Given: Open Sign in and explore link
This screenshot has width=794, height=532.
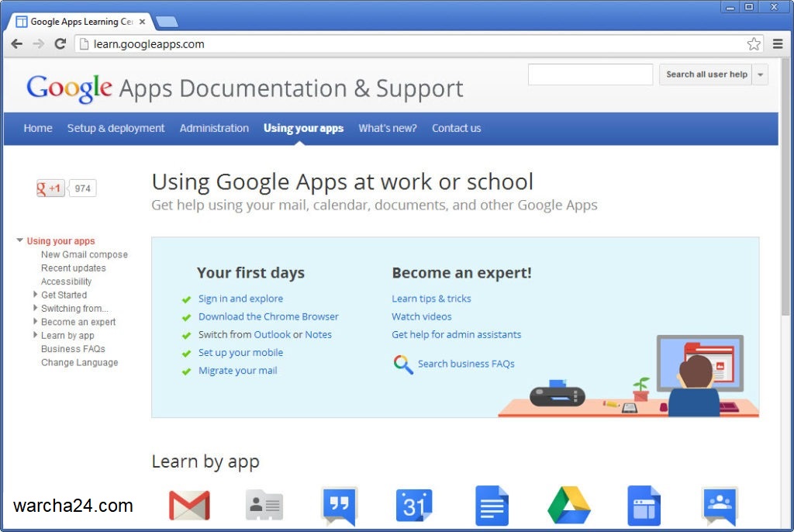Looking at the screenshot, I should click(240, 299).
